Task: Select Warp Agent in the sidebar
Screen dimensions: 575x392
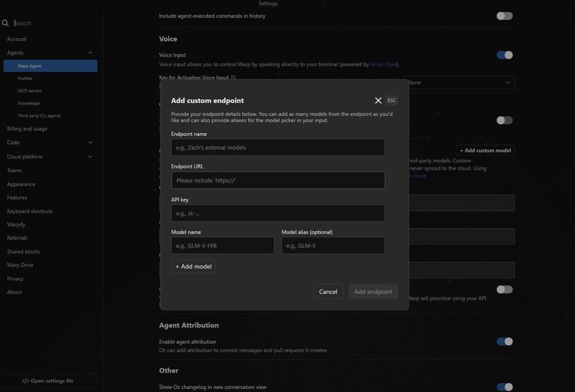Action: click(x=50, y=66)
